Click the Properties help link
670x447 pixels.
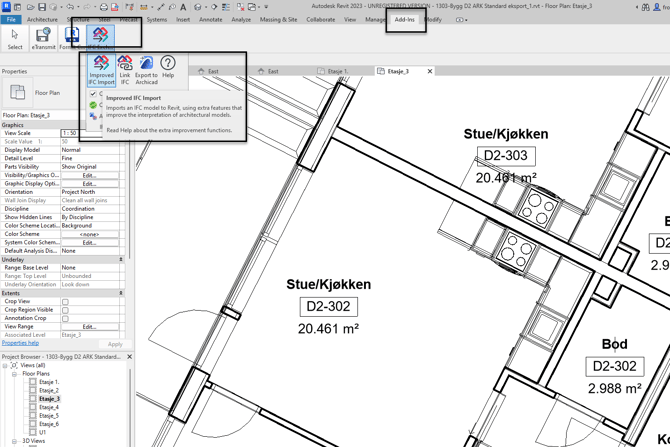coord(20,344)
